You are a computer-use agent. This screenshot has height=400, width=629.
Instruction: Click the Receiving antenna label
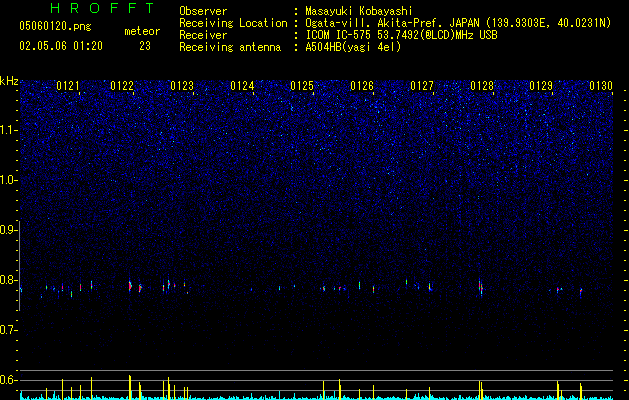point(230,47)
